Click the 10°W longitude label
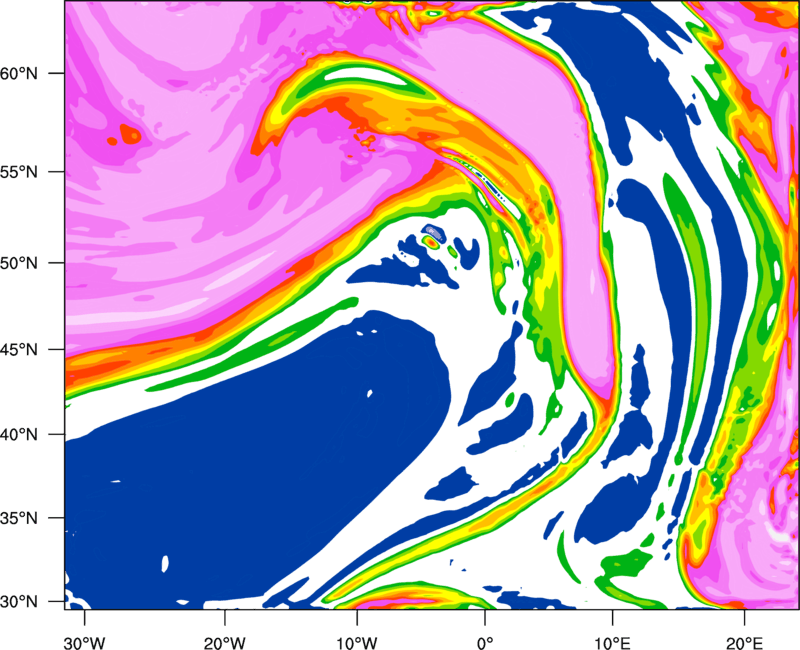Viewport: 800px width, 650px height. [x=357, y=642]
